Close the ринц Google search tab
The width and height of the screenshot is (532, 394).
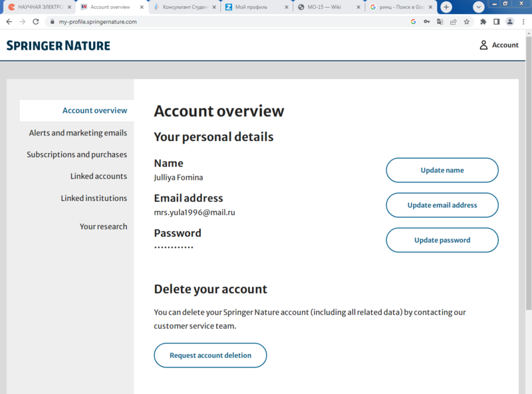pyautogui.click(x=430, y=7)
